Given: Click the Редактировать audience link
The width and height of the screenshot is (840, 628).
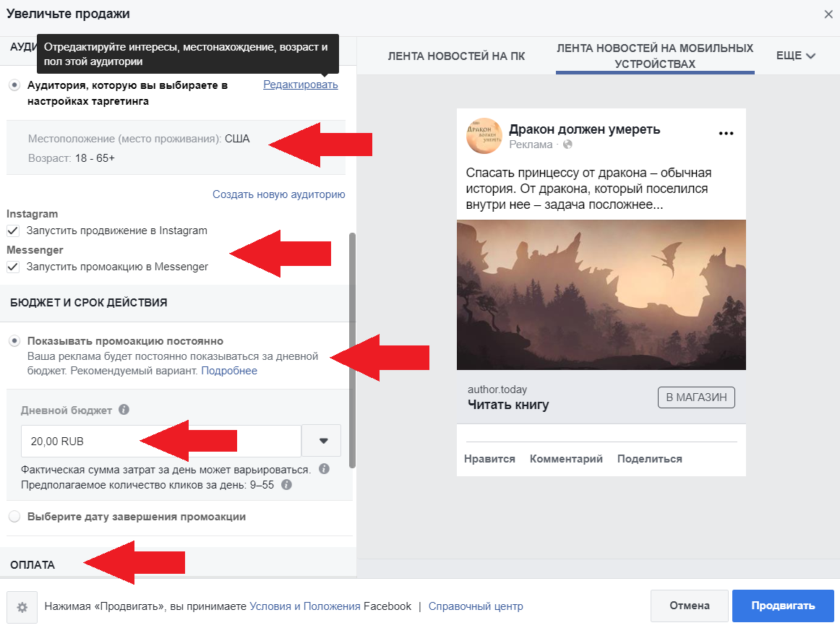Looking at the screenshot, I should click(300, 85).
